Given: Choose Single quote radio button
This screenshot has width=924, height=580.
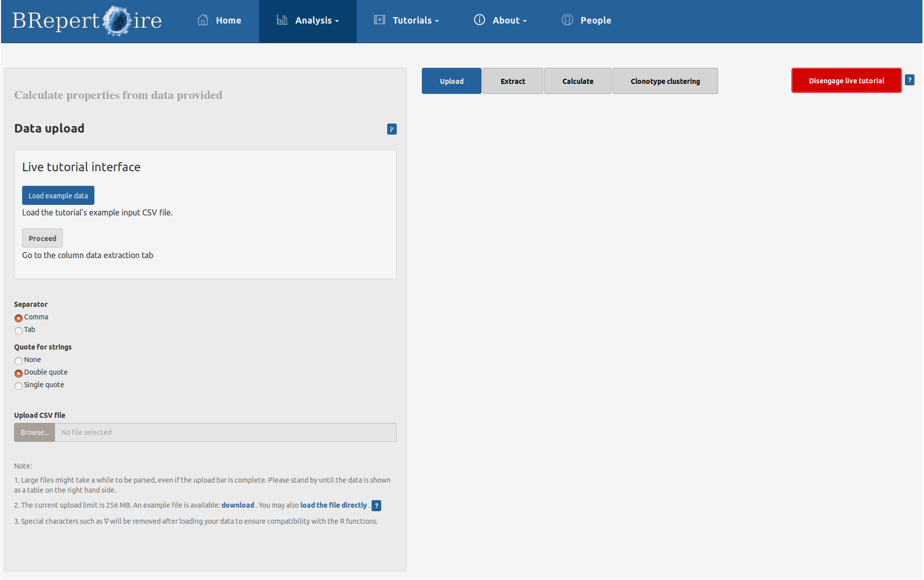Looking at the screenshot, I should click(x=19, y=386).
